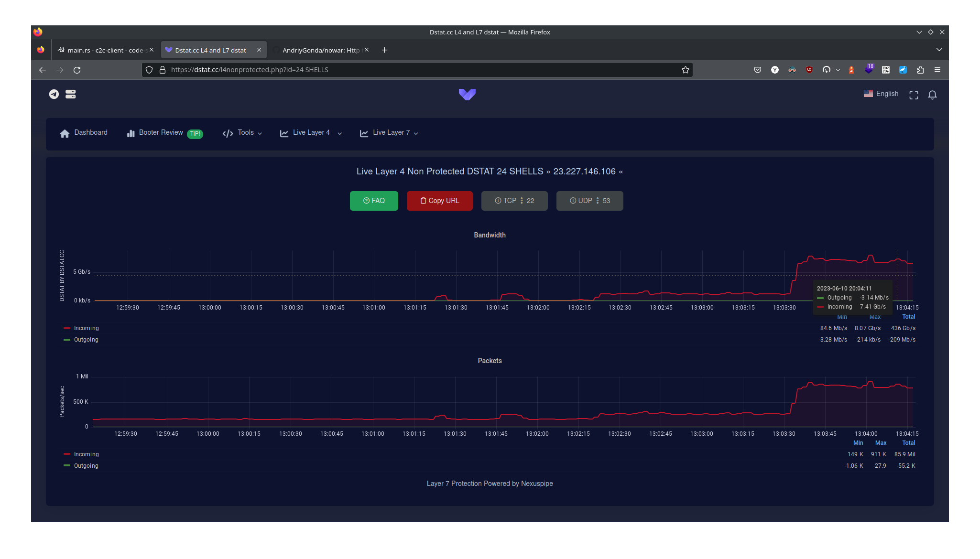The height and width of the screenshot is (559, 980).
Task: Expand the Live Layer 4 menu
Action: (x=311, y=133)
